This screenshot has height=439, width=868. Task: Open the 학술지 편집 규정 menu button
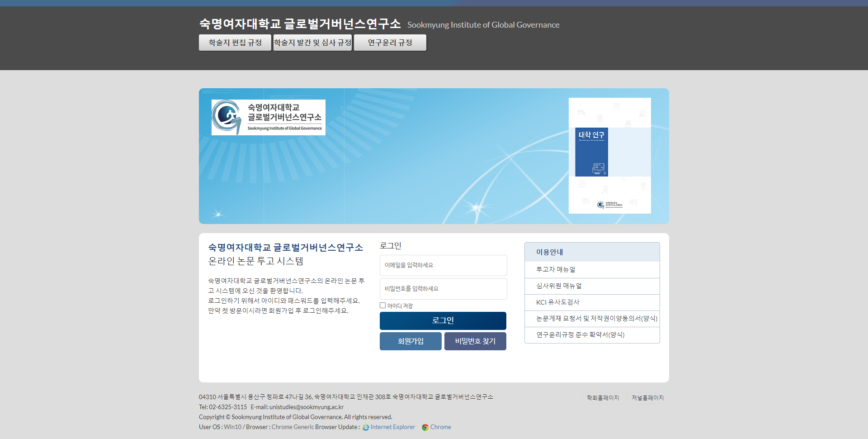235,43
